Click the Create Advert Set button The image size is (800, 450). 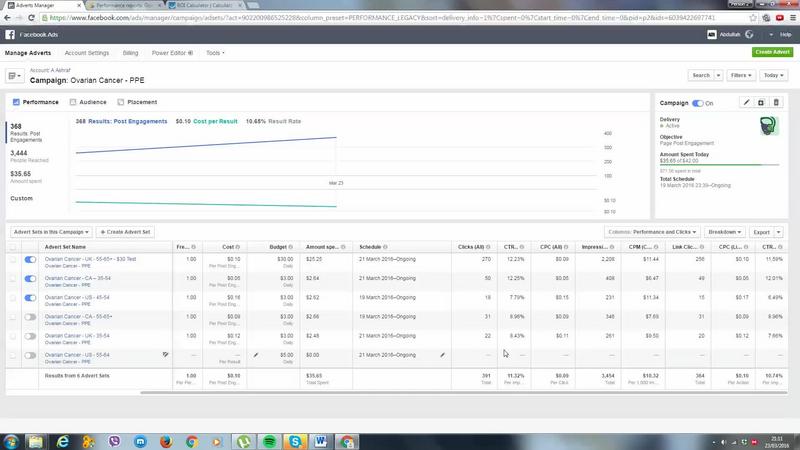tap(126, 232)
